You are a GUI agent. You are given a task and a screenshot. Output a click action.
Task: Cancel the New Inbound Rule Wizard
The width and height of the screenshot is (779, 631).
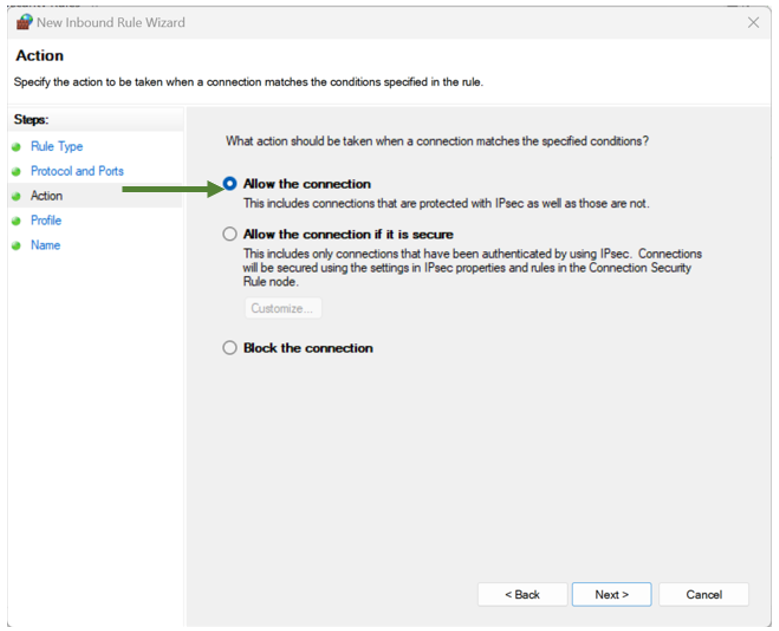[703, 594]
